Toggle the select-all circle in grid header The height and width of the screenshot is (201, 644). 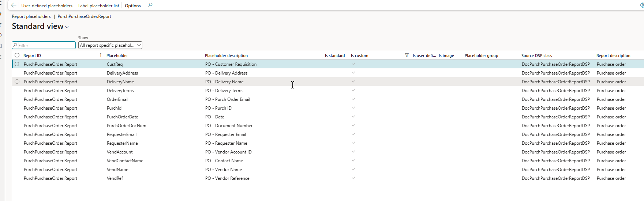17,56
